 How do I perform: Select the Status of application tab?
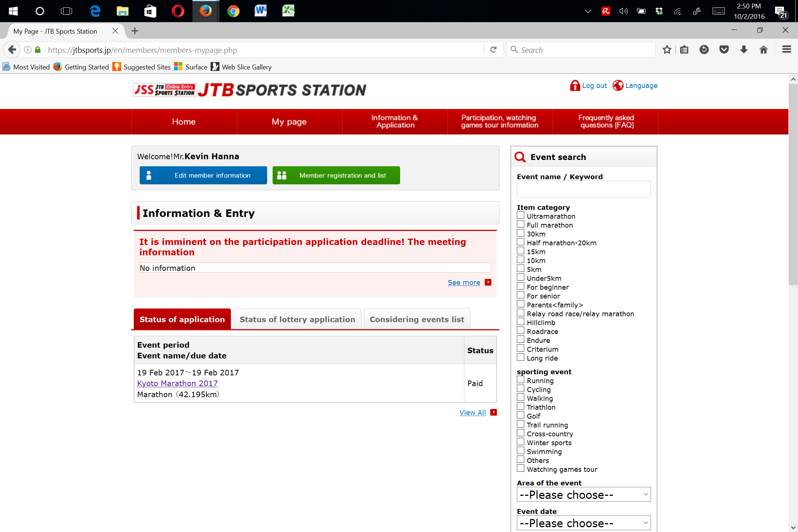[182, 319]
